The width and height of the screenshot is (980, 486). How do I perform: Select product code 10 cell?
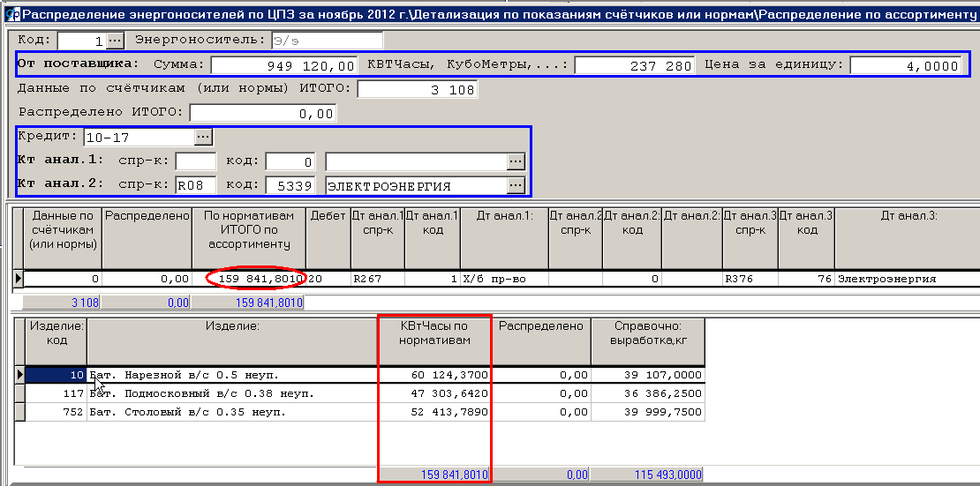(57, 375)
